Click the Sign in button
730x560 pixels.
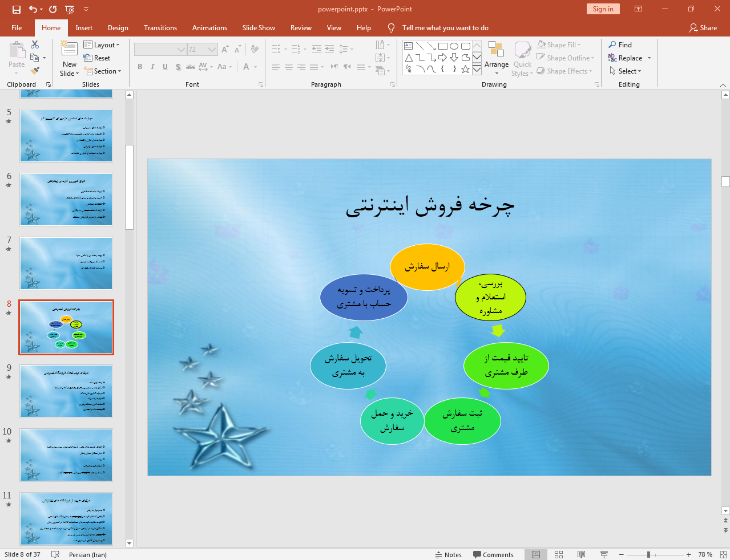(603, 9)
